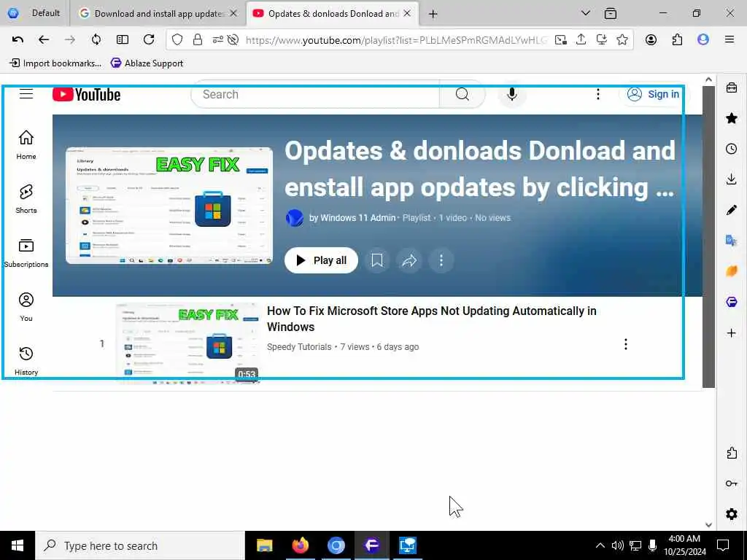Open autoplay blocked permission icon
This screenshot has width=747, height=560.
(233, 40)
